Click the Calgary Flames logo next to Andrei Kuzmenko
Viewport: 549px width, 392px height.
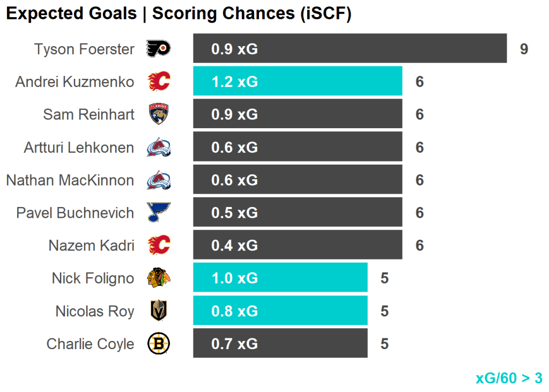click(x=159, y=82)
